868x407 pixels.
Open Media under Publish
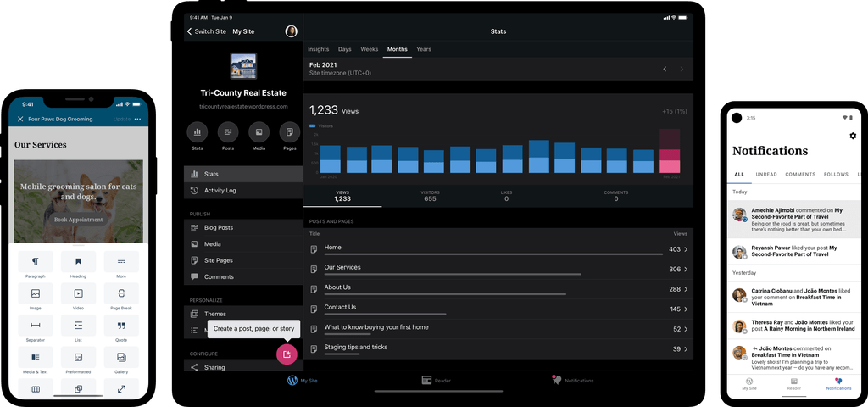[x=243, y=243]
